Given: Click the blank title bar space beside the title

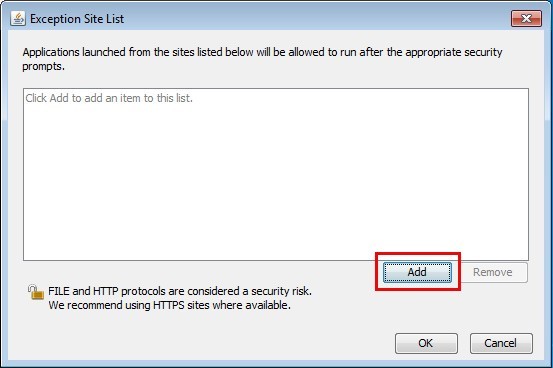Looking at the screenshot, I should click(317, 18).
